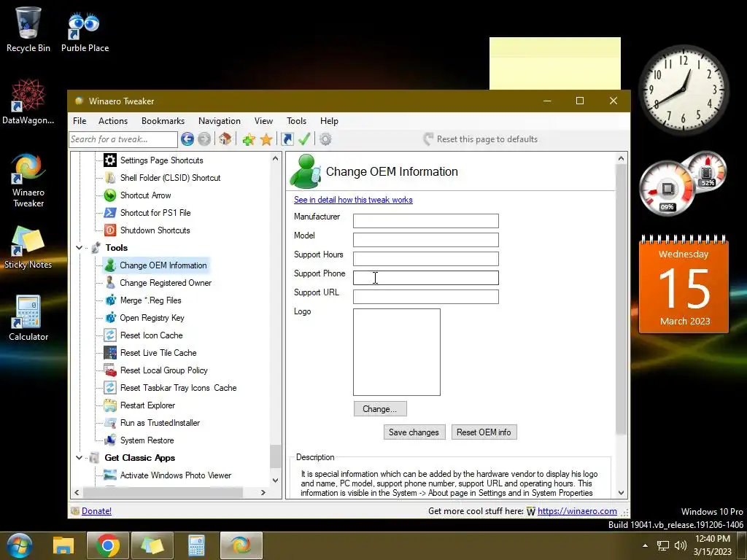Select Change Registered Owner item
The width and height of the screenshot is (747, 560).
[x=166, y=283]
